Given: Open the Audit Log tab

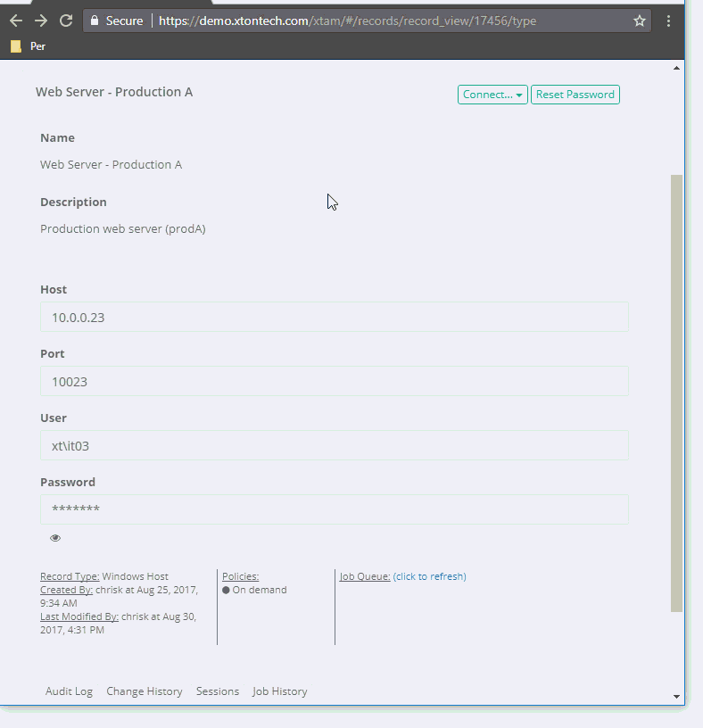Looking at the screenshot, I should [x=69, y=691].
